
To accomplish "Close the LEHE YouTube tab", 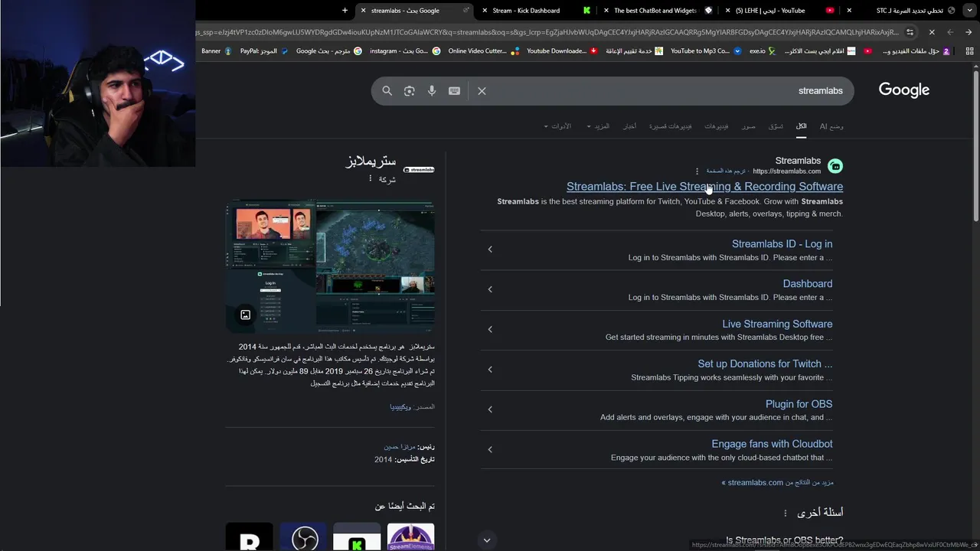I will tap(728, 11).
